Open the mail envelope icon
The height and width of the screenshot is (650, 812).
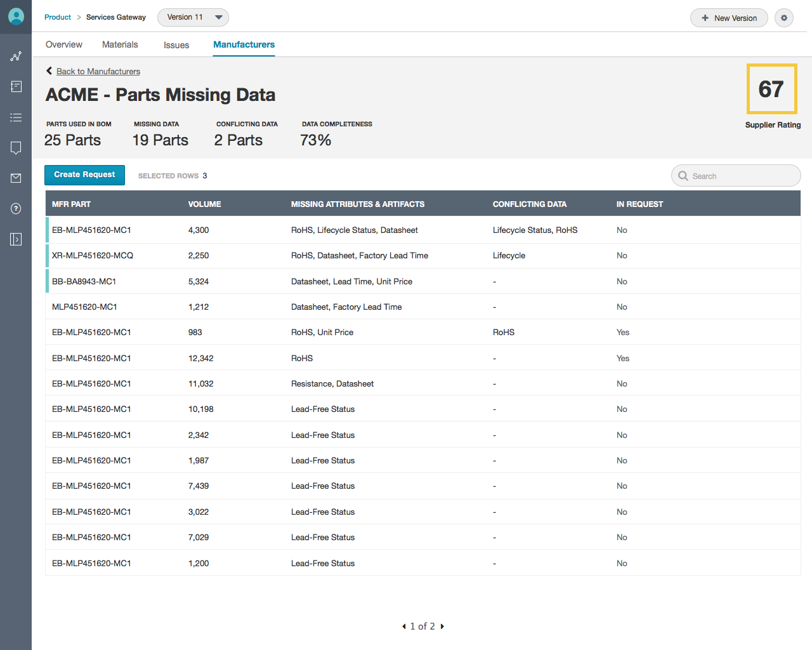tap(16, 178)
